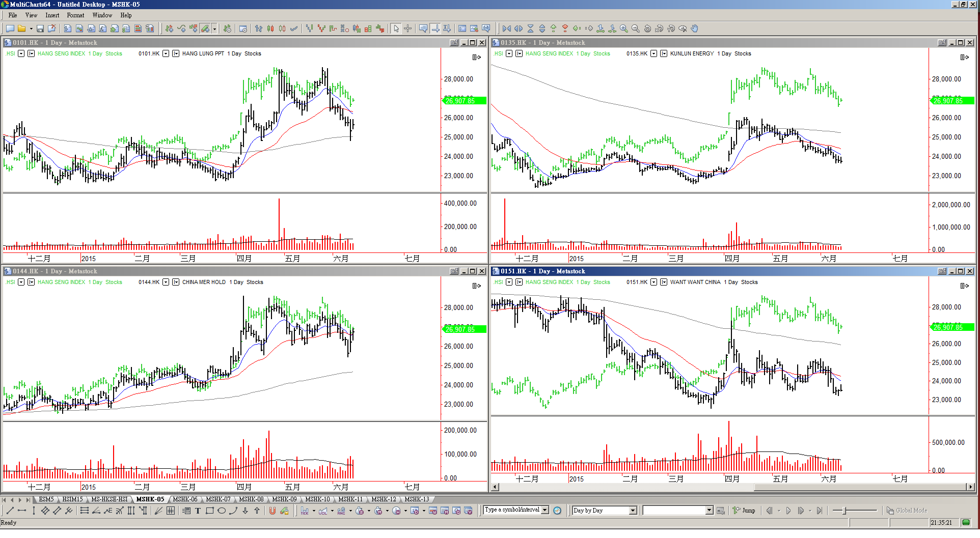Toggle the magnet snap mode icon
980x538 pixels.
point(273,511)
